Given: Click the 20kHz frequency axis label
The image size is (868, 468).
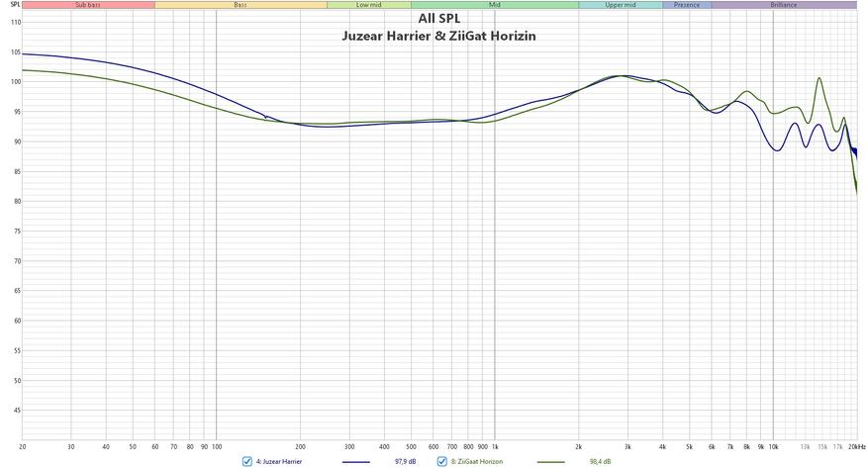Looking at the screenshot, I should click(857, 446).
